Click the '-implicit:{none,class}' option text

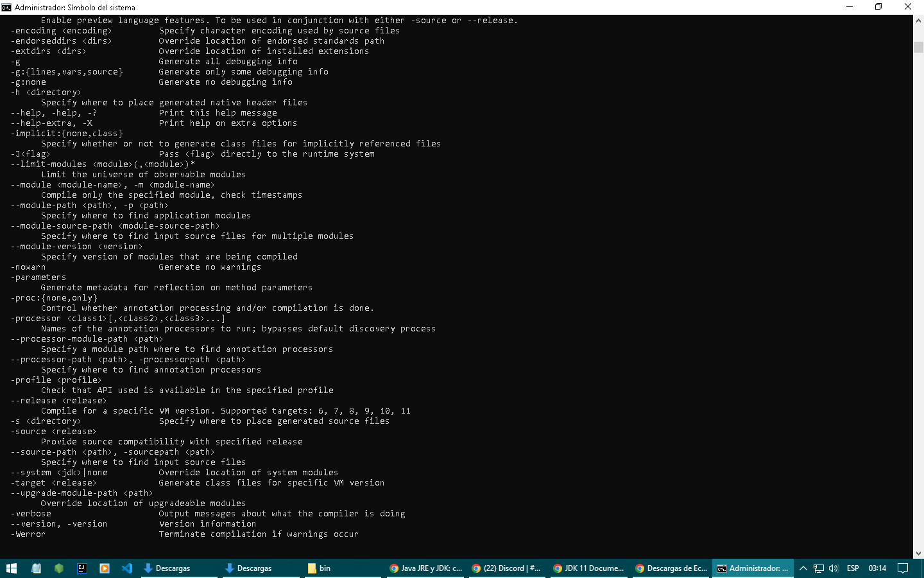[x=67, y=134]
